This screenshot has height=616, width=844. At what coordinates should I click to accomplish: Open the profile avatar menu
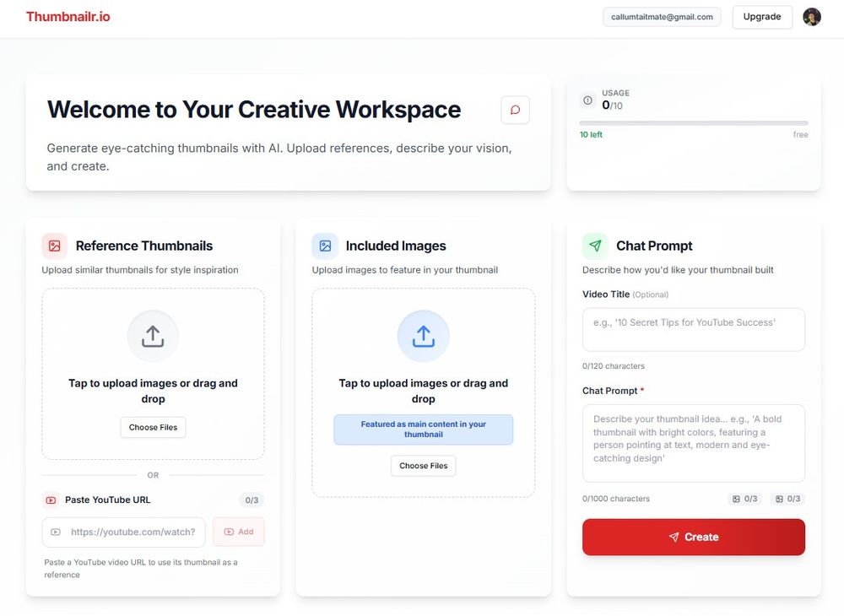[x=811, y=16]
